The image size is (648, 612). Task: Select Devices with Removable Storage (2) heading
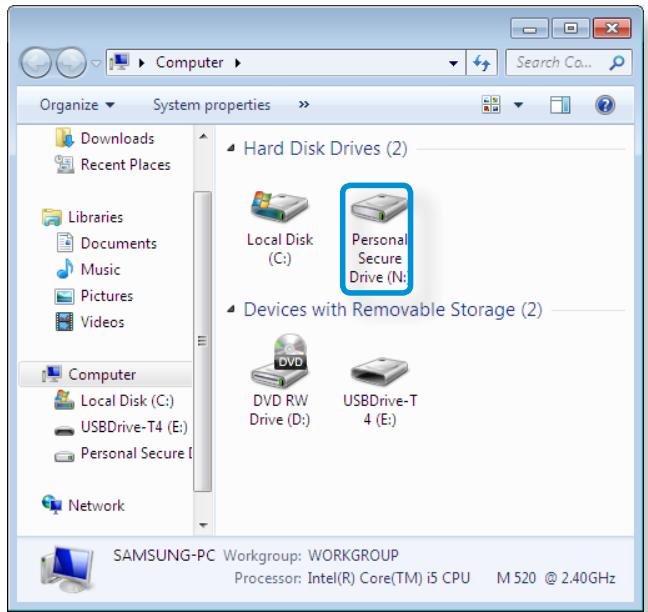coord(393,310)
